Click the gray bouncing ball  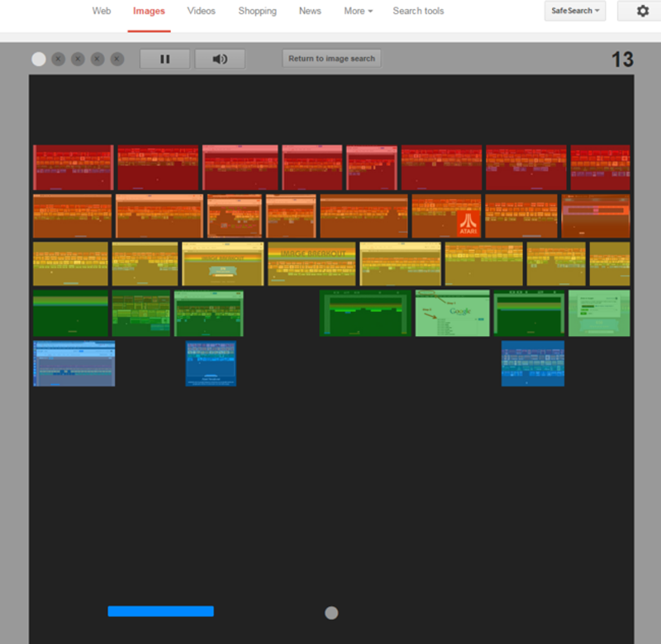[x=331, y=613]
